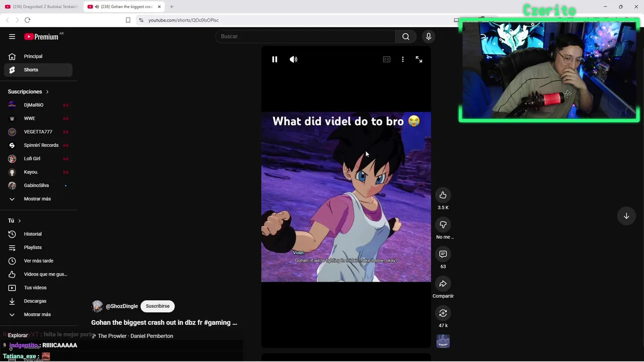Close the Gohan biggest crash tab
This screenshot has width=644, height=362.
click(x=159, y=7)
